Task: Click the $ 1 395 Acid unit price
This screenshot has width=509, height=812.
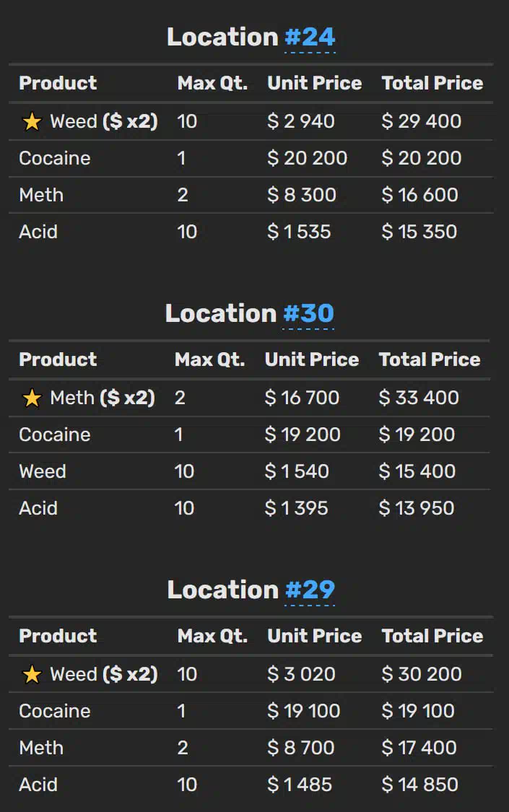Action: [x=297, y=508]
